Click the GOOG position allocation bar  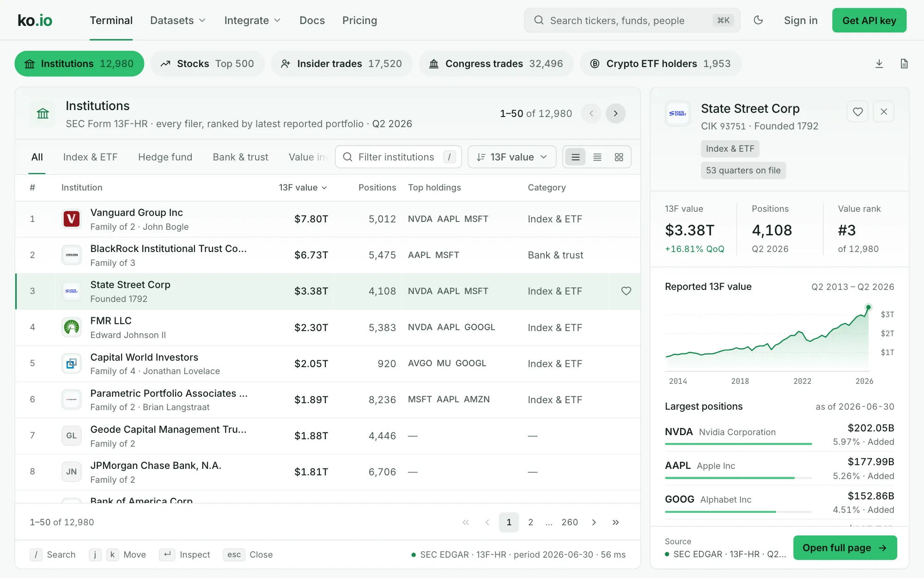point(738,512)
